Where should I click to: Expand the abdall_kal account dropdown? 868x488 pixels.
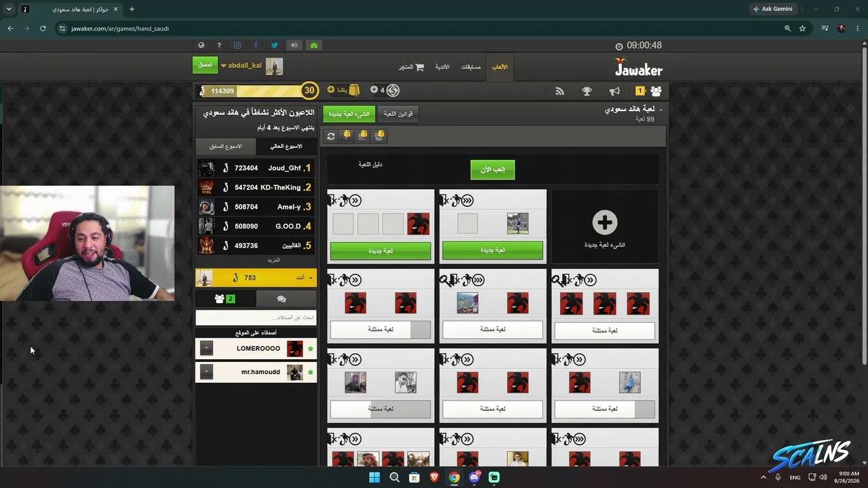click(223, 66)
